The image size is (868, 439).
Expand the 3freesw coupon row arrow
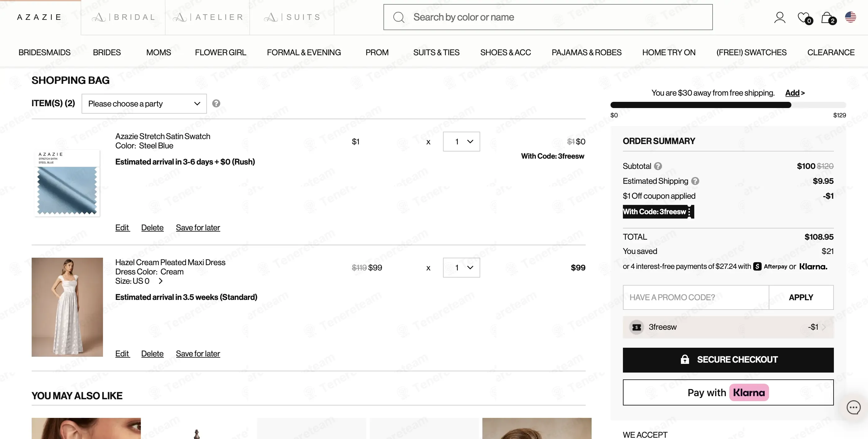(x=824, y=327)
